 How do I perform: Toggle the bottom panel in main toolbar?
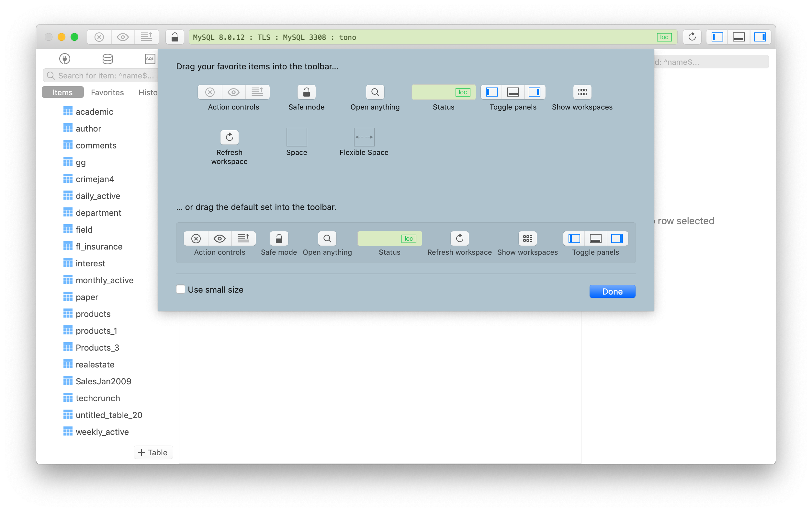pos(739,37)
